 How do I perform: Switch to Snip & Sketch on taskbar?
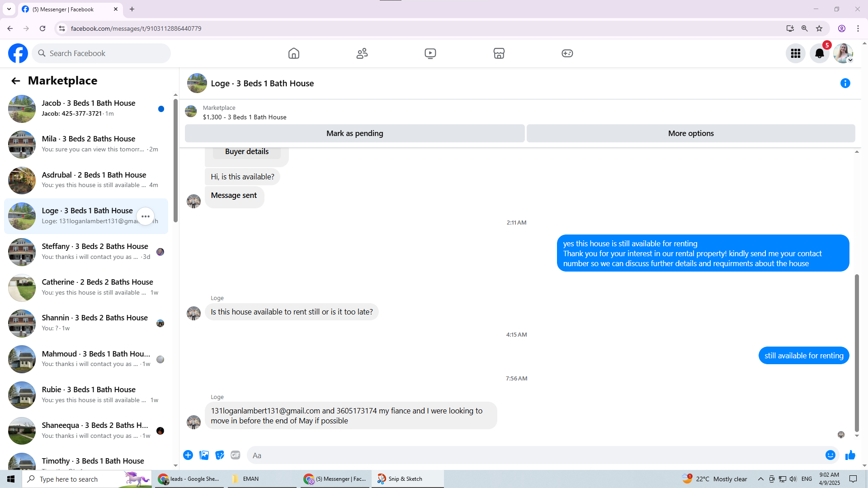click(408, 479)
